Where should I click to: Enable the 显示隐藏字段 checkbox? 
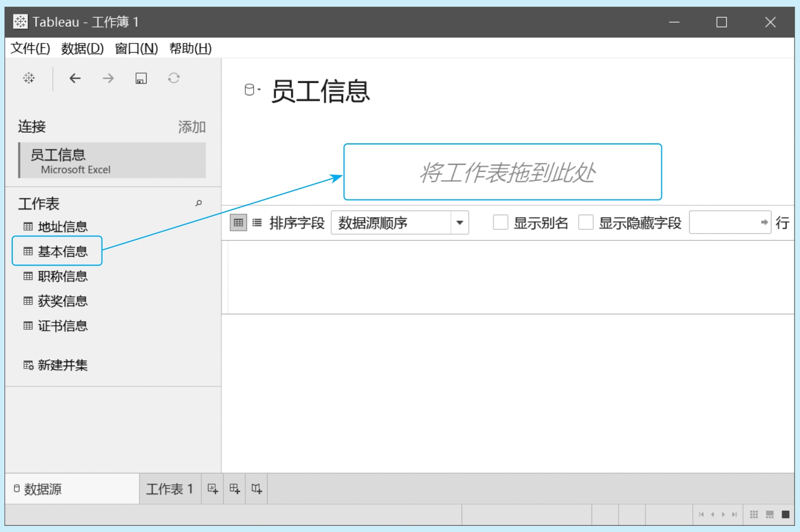[x=586, y=223]
